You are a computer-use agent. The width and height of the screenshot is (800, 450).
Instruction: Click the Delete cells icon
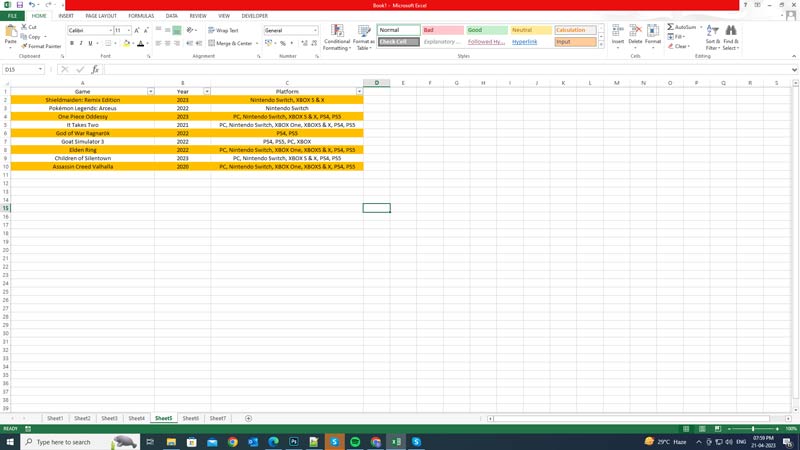click(635, 31)
